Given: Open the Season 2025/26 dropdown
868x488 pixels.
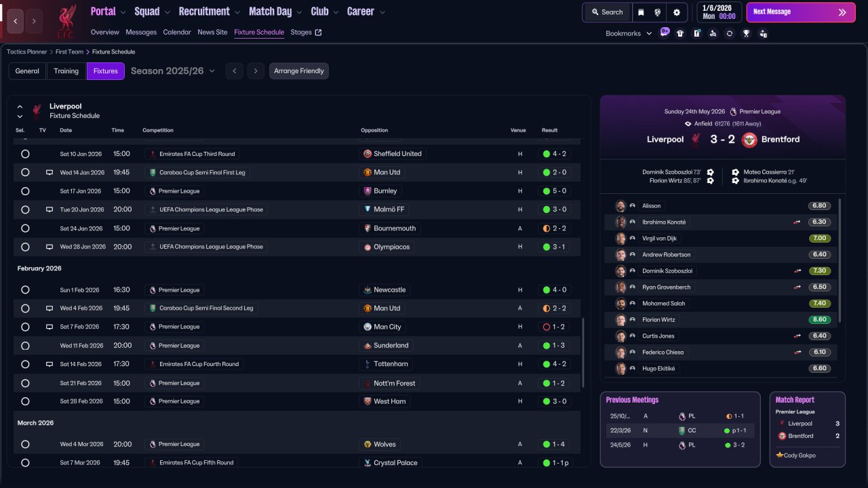Looking at the screenshot, I should click(x=173, y=71).
